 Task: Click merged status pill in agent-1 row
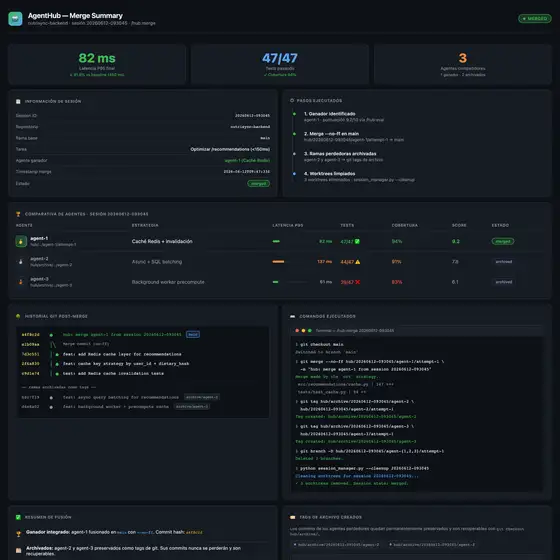pyautogui.click(x=503, y=241)
